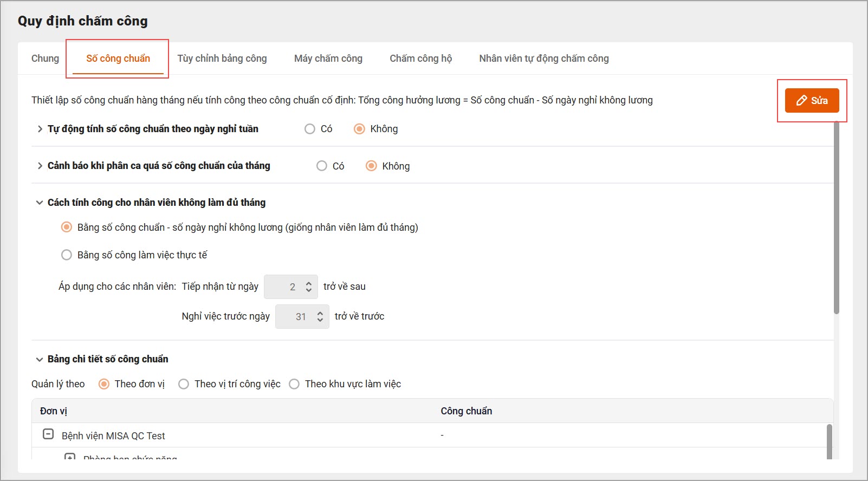Open the Máy chấm công tab
The width and height of the screenshot is (868, 481).
click(328, 58)
